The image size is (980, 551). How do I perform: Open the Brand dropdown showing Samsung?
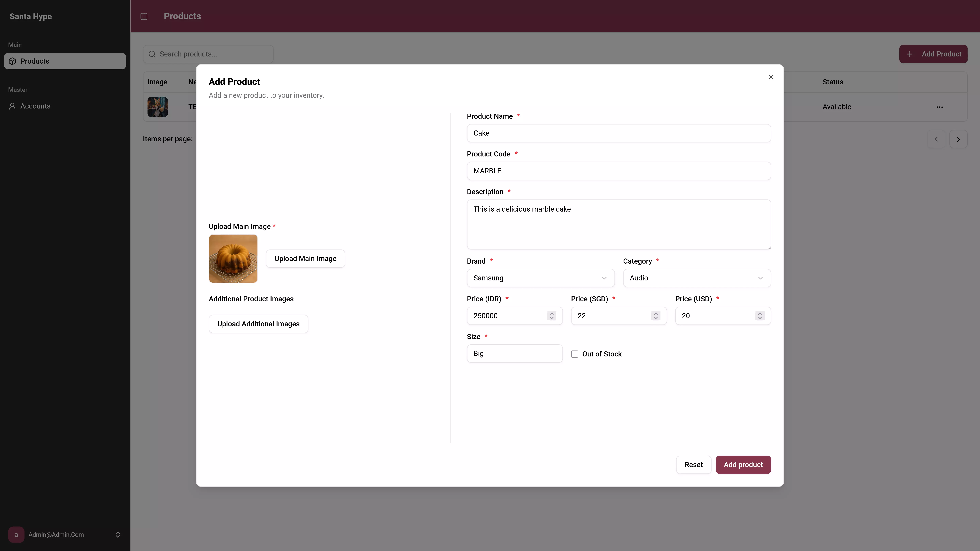541,278
